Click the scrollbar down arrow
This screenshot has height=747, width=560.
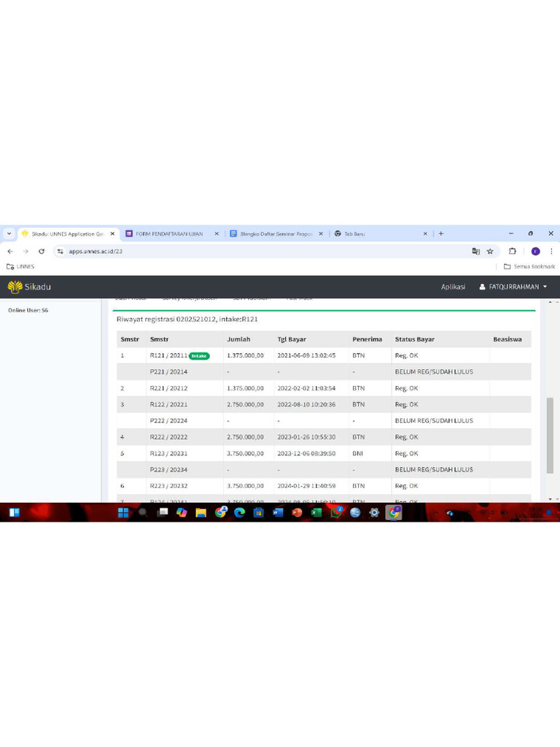tap(550, 499)
